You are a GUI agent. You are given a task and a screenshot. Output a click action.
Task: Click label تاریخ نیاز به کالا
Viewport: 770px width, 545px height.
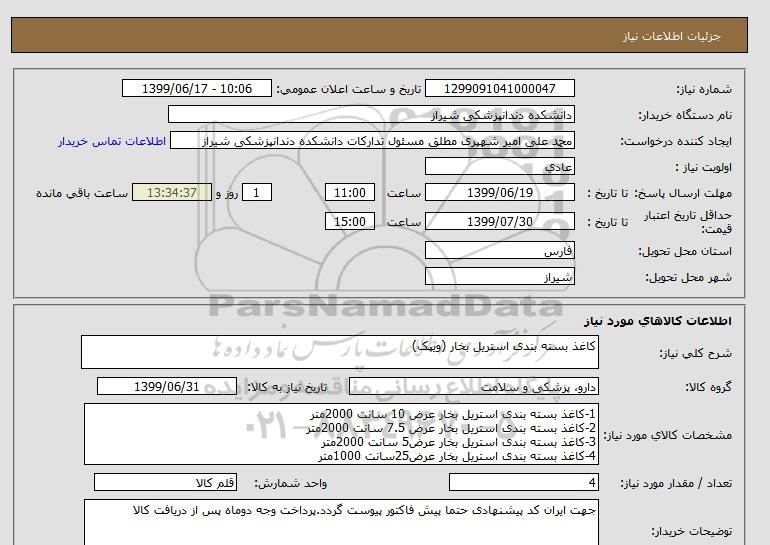[287, 387]
